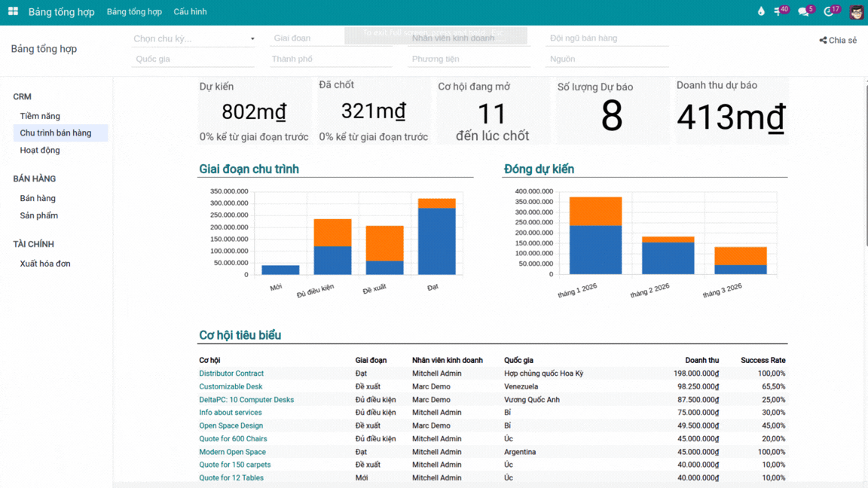The image size is (868, 488).
Task: Click the blue Đạt bar in chart
Action: pyautogui.click(x=437, y=241)
